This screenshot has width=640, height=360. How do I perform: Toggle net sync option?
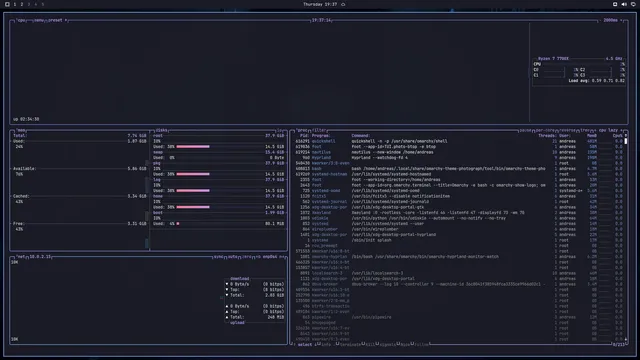[x=218, y=257]
